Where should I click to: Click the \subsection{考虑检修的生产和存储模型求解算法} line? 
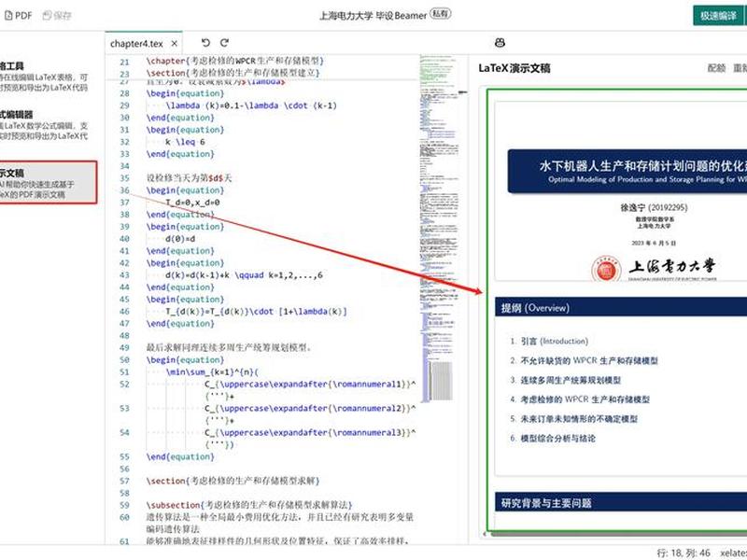[249, 505]
